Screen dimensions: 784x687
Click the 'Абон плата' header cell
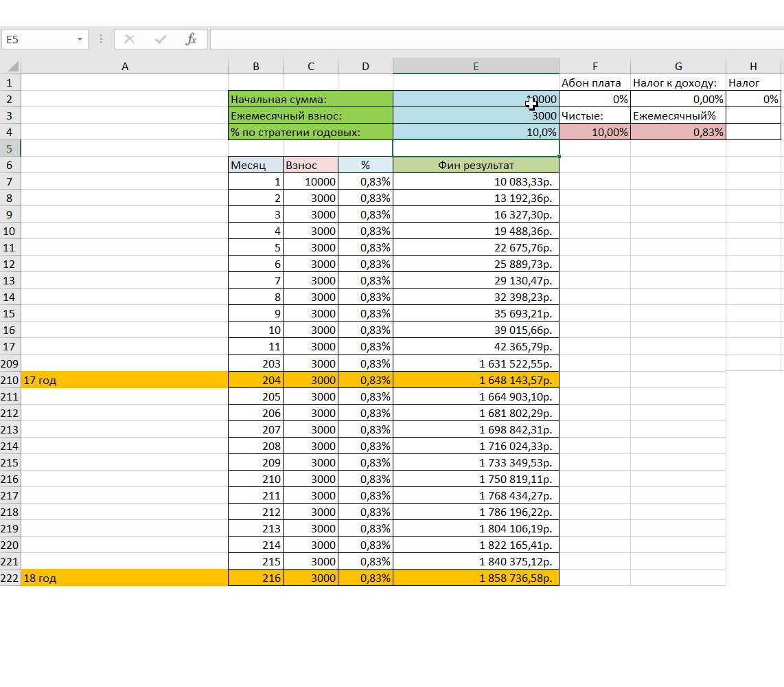595,82
